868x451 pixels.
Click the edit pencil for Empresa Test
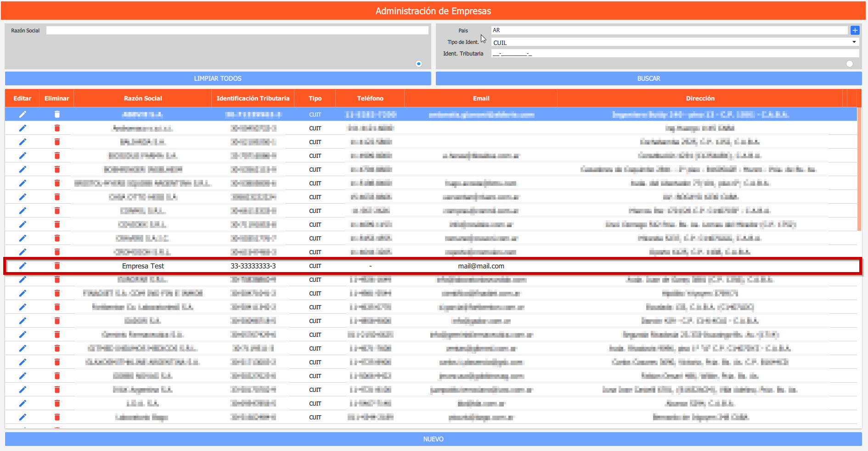(x=23, y=266)
